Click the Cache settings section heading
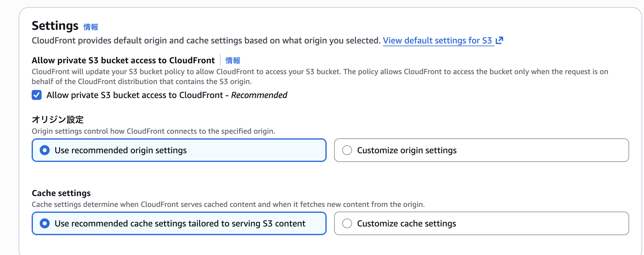644x255 pixels. coord(61,193)
